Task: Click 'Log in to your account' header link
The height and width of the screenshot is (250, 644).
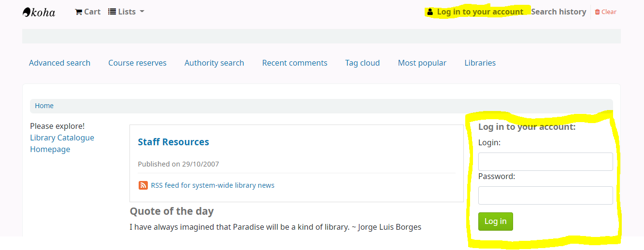Action: coord(480,12)
